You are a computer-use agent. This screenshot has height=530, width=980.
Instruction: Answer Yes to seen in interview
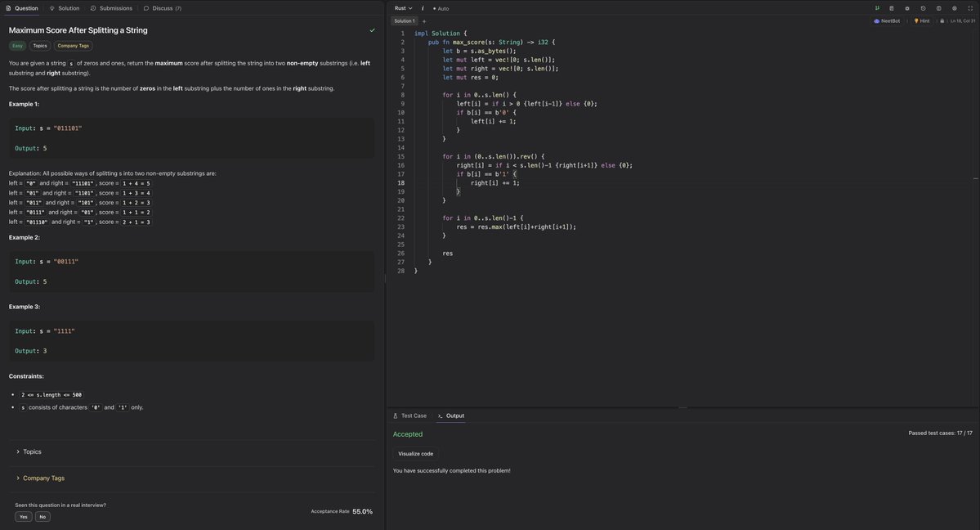click(23, 517)
